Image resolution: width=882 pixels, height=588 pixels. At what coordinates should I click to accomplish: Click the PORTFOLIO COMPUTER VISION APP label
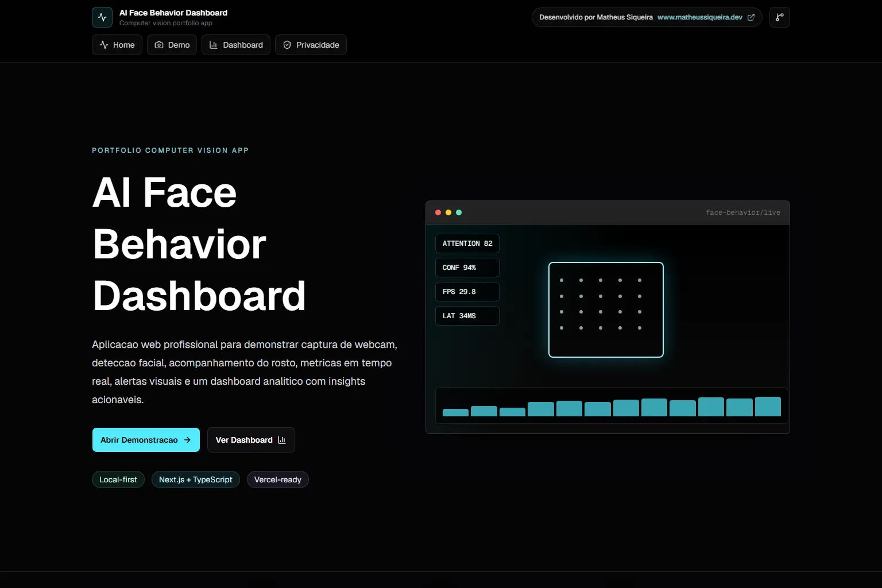pyautogui.click(x=171, y=150)
